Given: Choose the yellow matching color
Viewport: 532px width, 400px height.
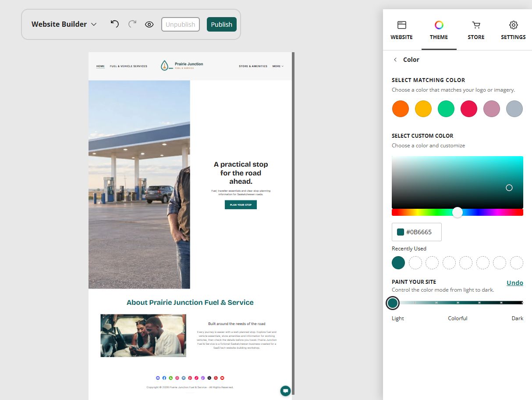Looking at the screenshot, I should pyautogui.click(x=423, y=109).
